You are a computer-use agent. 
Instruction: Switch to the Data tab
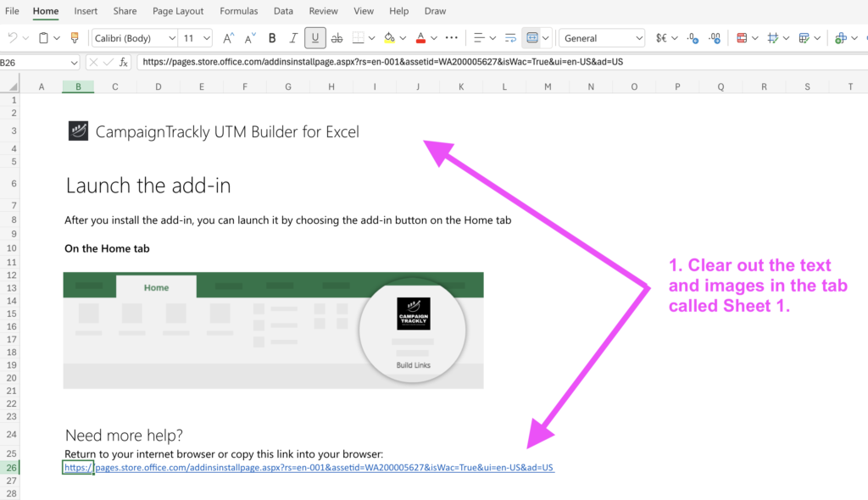point(283,11)
